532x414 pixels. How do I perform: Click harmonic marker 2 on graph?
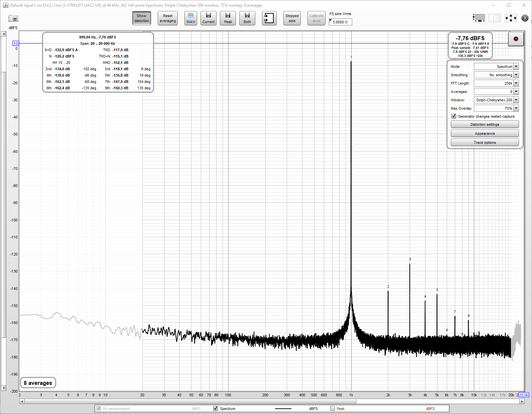coord(388,287)
